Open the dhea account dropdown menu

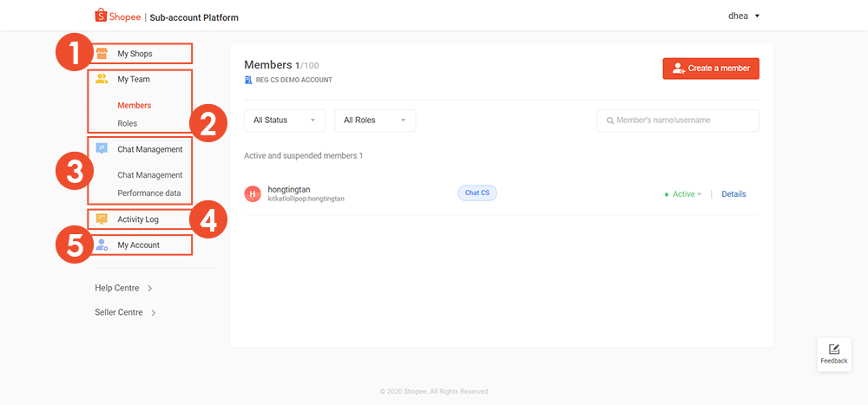click(744, 16)
